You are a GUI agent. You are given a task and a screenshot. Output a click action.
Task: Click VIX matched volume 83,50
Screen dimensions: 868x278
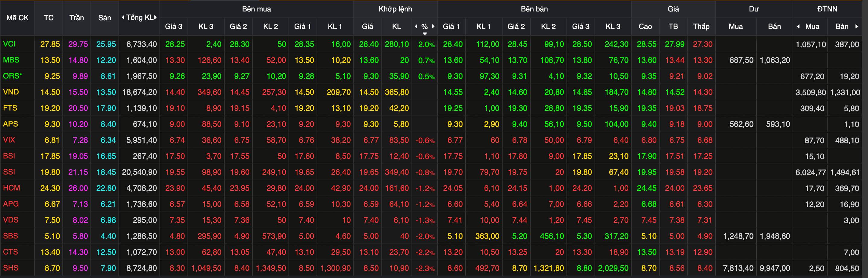click(399, 140)
